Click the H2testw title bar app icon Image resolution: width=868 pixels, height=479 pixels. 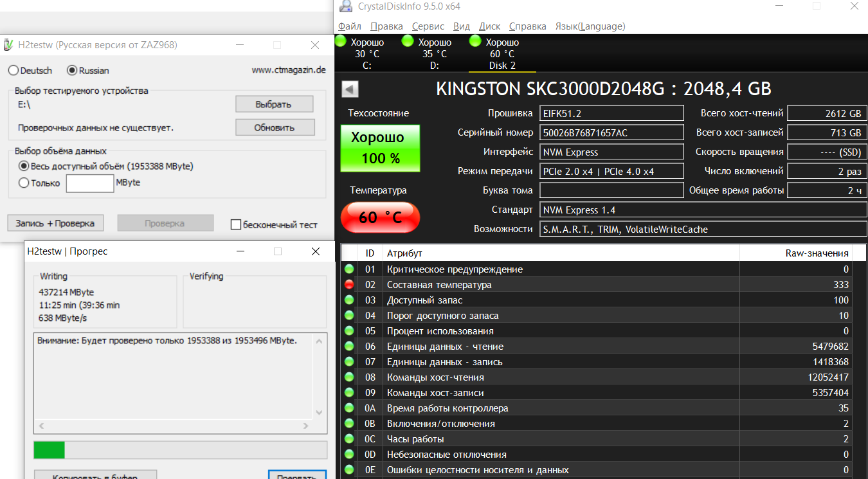(8, 45)
